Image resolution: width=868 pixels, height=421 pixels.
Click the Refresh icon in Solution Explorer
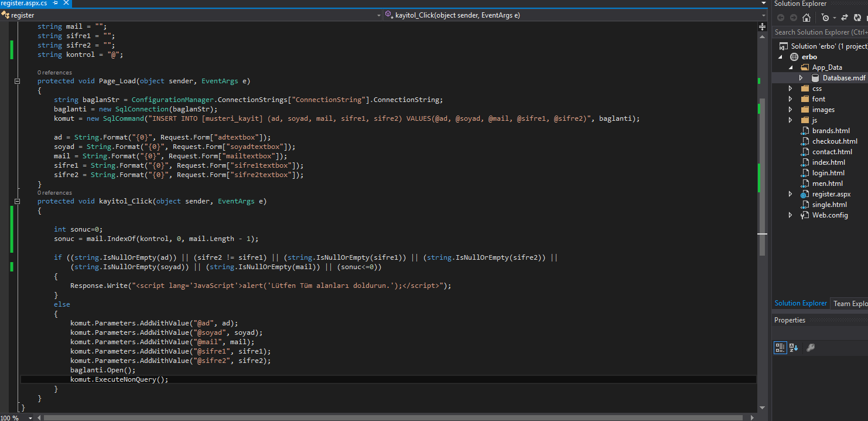click(857, 18)
